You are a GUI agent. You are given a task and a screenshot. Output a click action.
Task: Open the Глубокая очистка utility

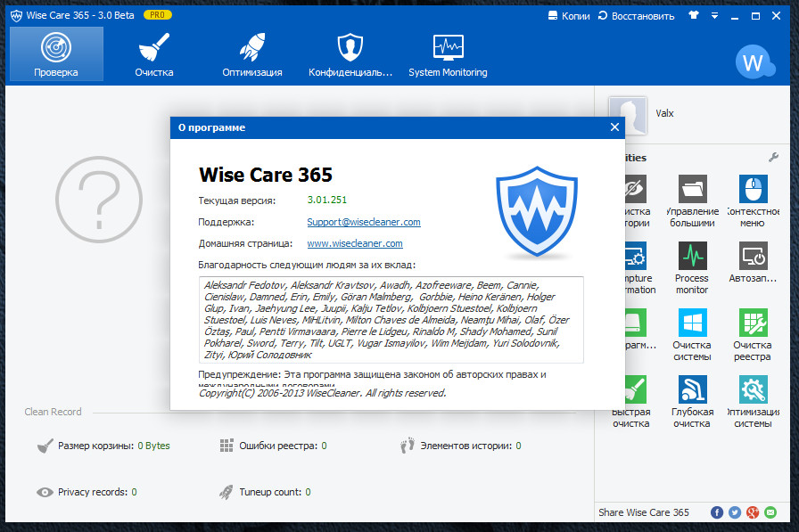point(692,402)
